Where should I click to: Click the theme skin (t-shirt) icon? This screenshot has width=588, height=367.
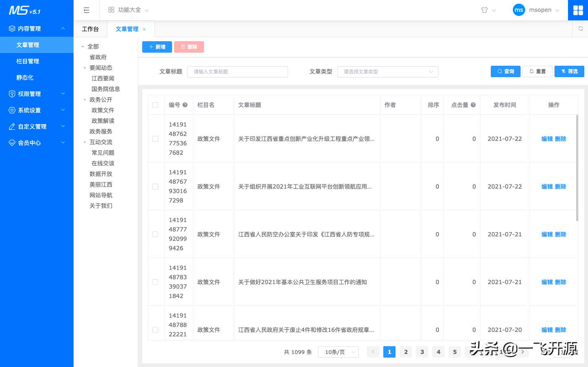pyautogui.click(x=485, y=10)
